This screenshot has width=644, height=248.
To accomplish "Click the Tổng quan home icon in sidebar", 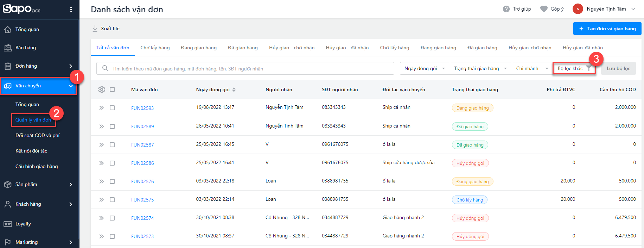I will pos(8,30).
